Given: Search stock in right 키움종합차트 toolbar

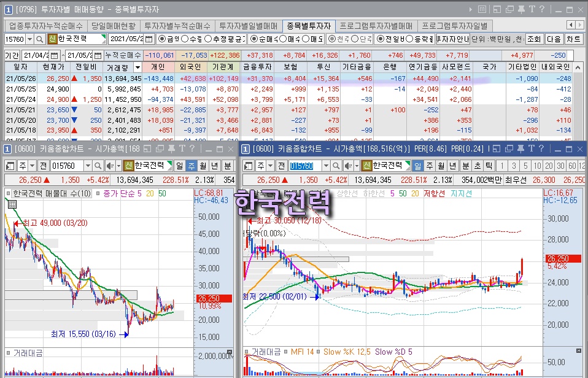Looking at the screenshot, I should coord(336,166).
